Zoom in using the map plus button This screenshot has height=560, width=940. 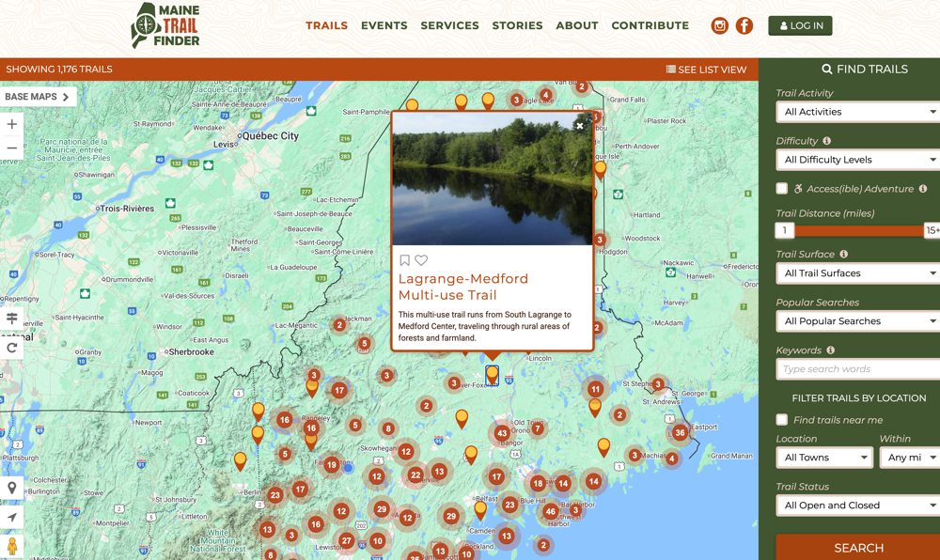[x=12, y=124]
